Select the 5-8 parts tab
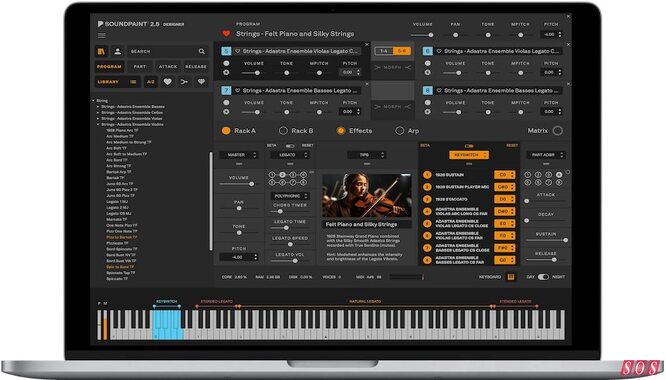 401,51
